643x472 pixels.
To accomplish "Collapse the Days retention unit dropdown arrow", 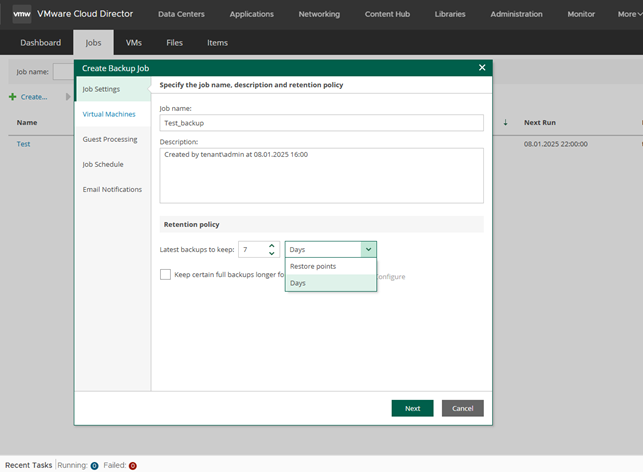I will [368, 249].
